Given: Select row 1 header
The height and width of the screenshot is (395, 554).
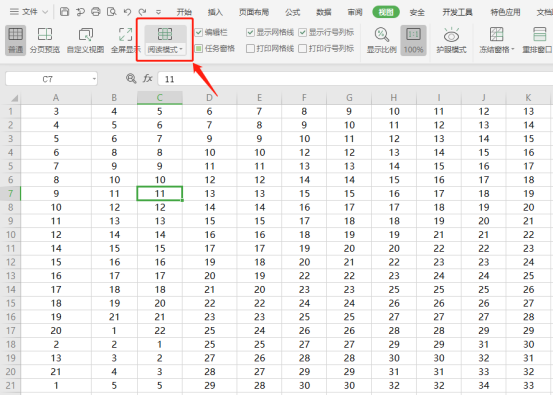Looking at the screenshot, I should (x=11, y=112).
